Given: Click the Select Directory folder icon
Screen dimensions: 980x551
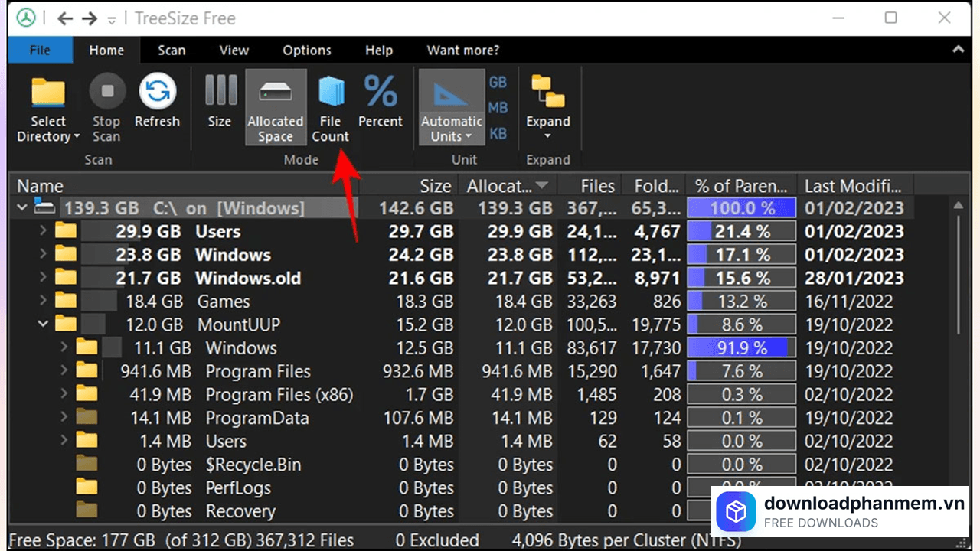Looking at the screenshot, I should click(47, 93).
